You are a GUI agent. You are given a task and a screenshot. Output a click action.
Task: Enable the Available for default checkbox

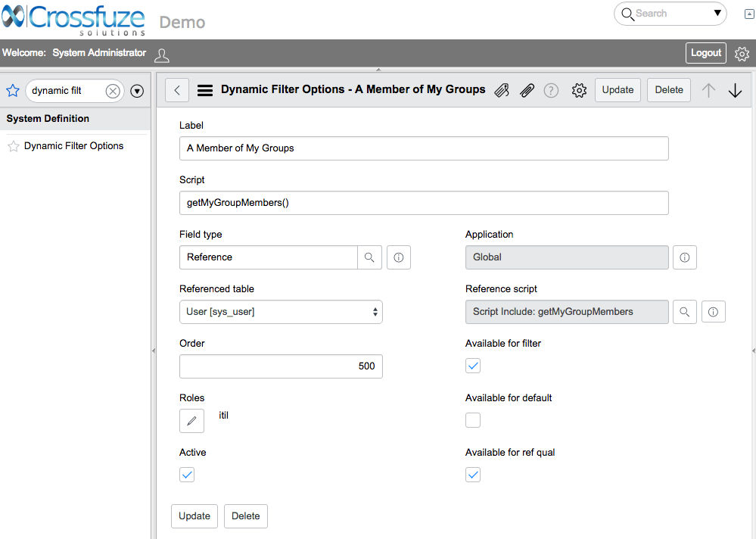pos(473,420)
